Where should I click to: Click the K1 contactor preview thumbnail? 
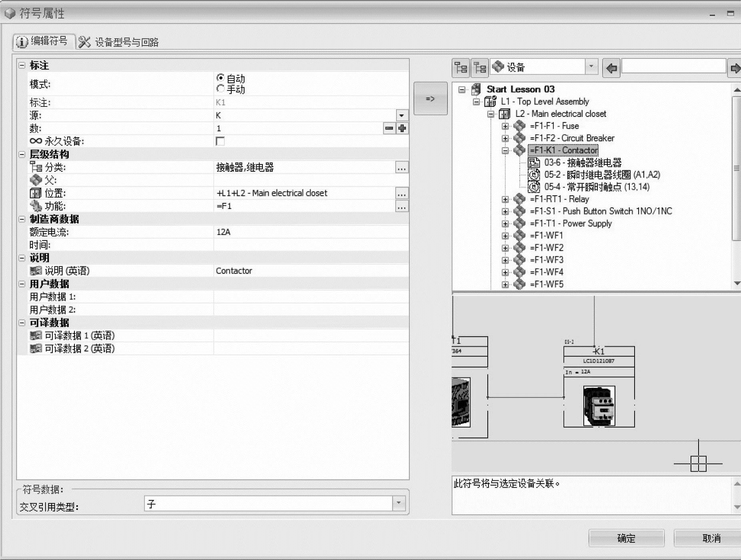[599, 406]
